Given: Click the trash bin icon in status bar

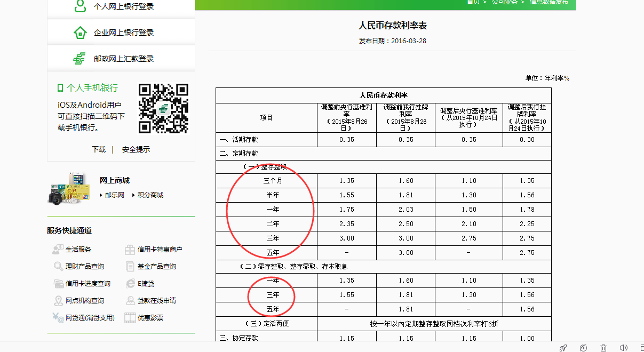Looking at the screenshot, I should click(x=603, y=348).
